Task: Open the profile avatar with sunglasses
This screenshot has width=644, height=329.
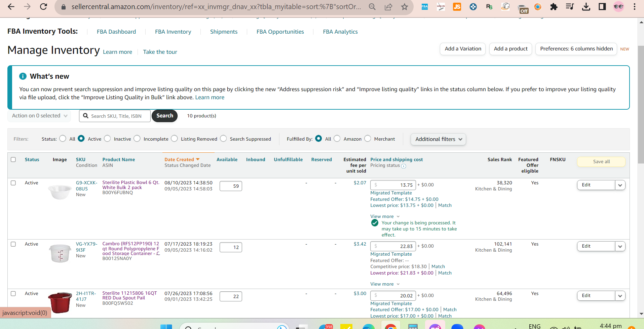Action: click(x=618, y=7)
